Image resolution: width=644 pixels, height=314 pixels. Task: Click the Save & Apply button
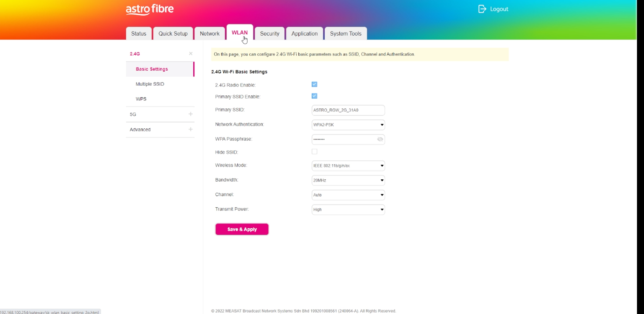pos(242,229)
